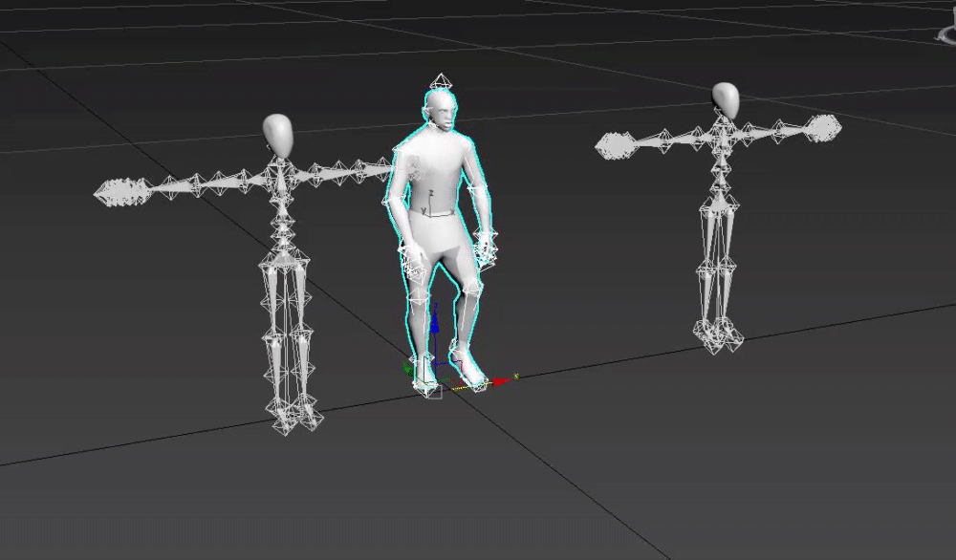Image resolution: width=956 pixels, height=560 pixels.
Task: Select the outstretched left hand bones of the left skeleton
Action: point(121,192)
